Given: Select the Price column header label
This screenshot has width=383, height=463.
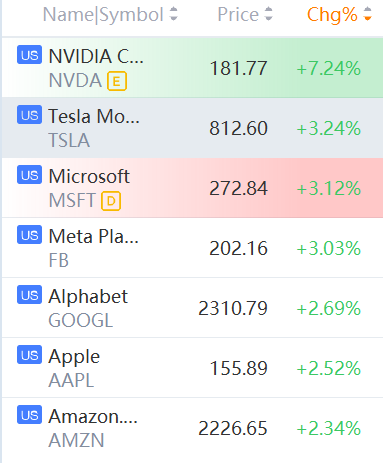Looking at the screenshot, I should coord(238,15).
